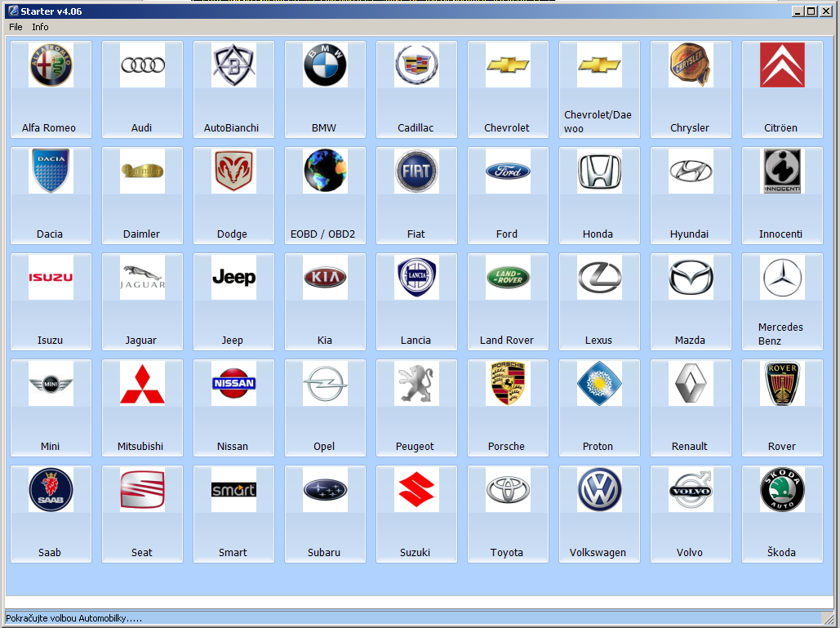Click the Toyota button
The width and height of the screenshot is (840, 628).
tap(508, 514)
